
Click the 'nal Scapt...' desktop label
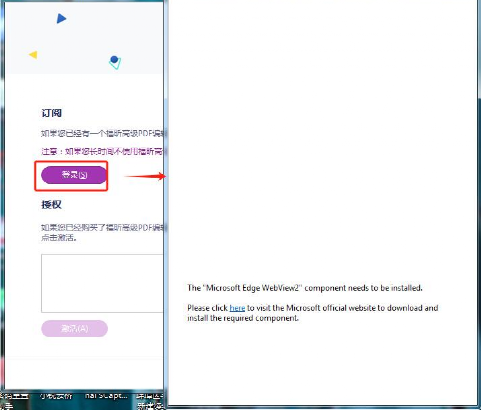106,396
